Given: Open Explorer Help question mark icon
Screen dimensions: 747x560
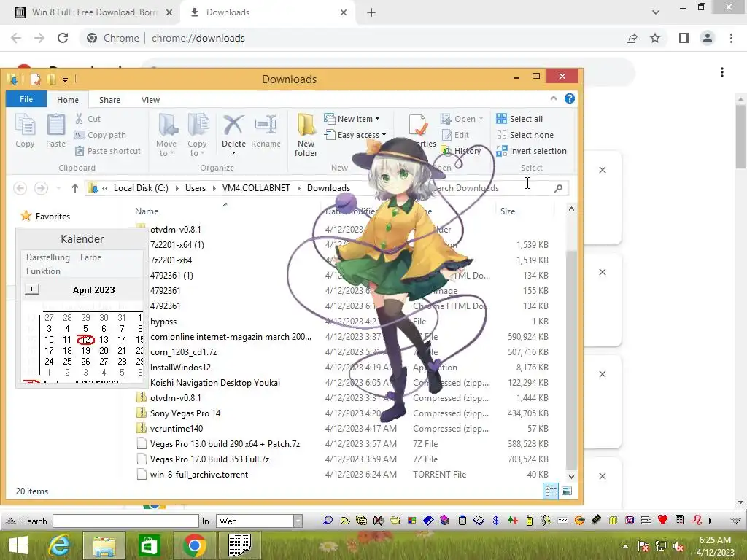Looking at the screenshot, I should (569, 98).
